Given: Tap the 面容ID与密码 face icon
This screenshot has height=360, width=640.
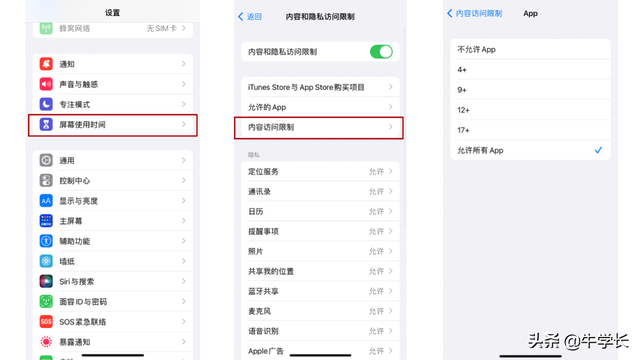Looking at the screenshot, I should (x=46, y=302).
